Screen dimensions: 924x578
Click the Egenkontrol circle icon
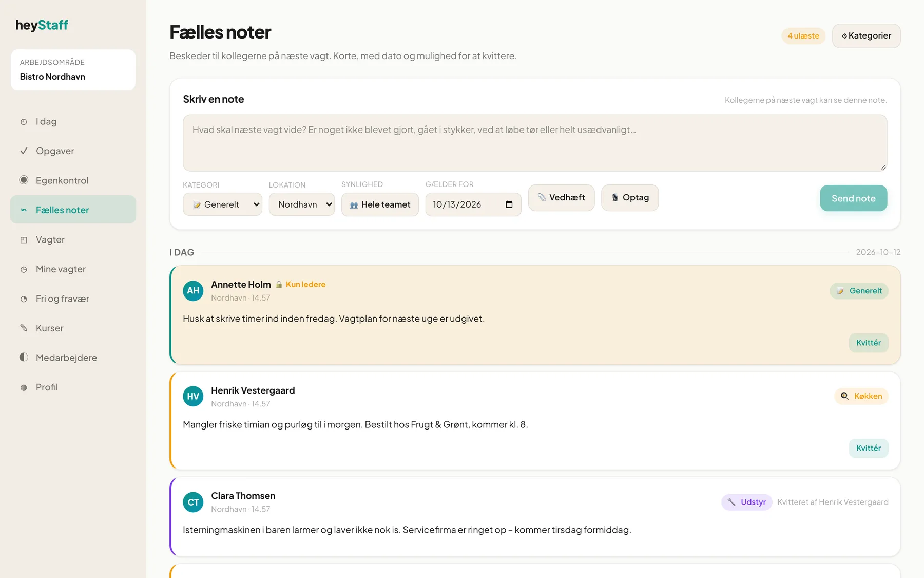[24, 180]
